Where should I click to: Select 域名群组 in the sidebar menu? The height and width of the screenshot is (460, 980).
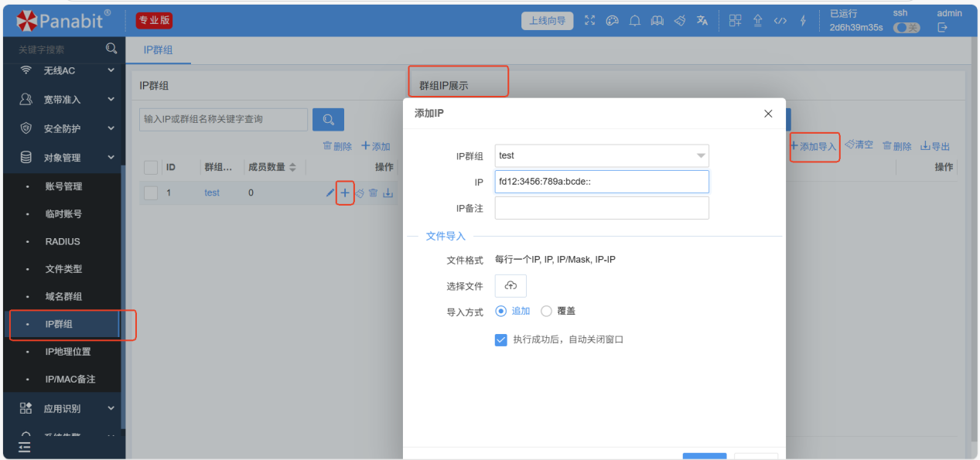[63, 297]
